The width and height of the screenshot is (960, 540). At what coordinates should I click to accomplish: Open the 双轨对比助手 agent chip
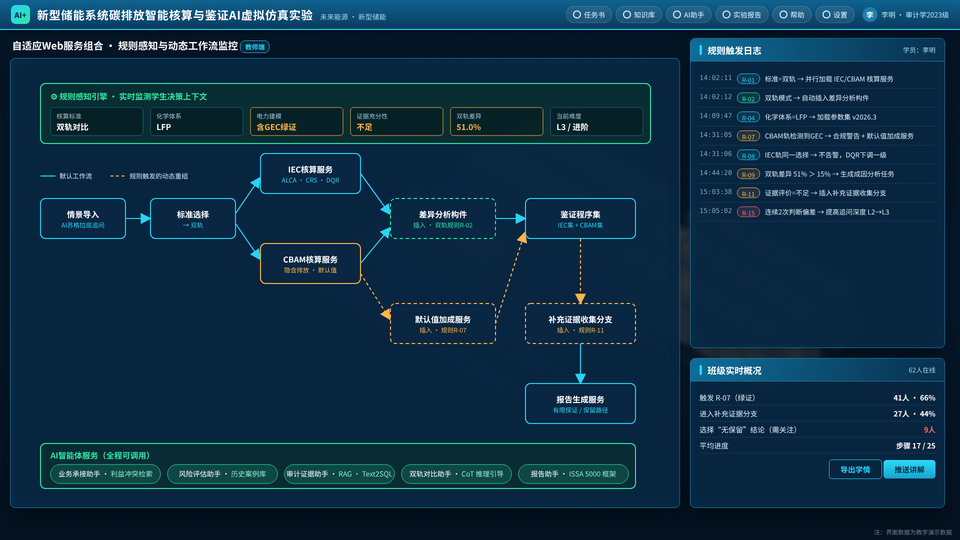click(456, 474)
